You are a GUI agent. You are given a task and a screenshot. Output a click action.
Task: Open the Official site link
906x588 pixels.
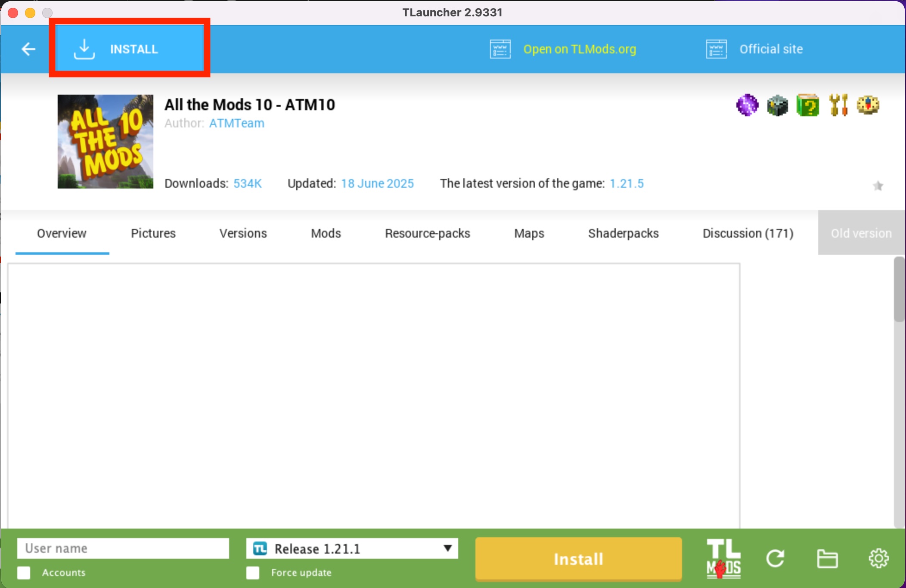point(771,49)
